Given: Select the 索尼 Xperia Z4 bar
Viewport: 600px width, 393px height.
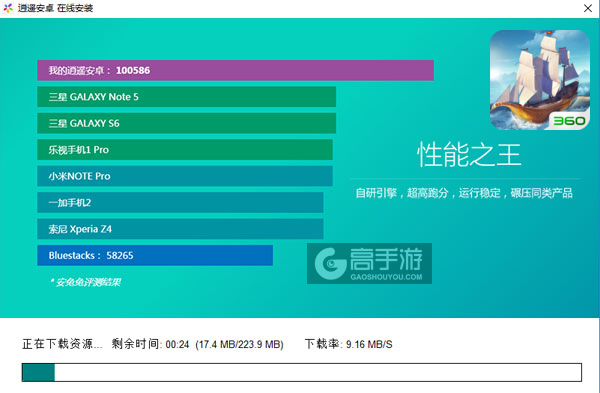Looking at the screenshot, I should [180, 229].
